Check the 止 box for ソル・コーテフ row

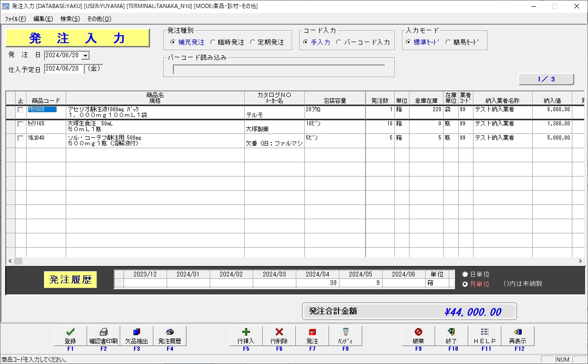20,138
